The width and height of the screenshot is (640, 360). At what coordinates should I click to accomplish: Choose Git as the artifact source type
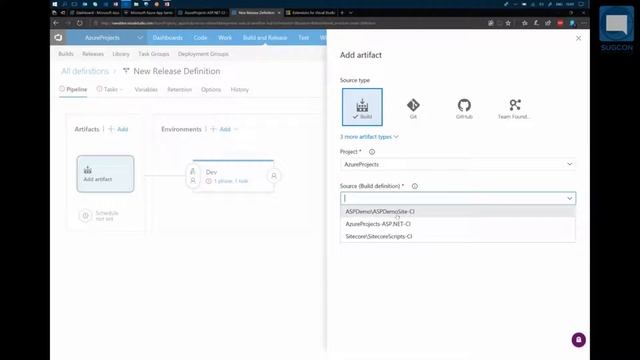413,109
